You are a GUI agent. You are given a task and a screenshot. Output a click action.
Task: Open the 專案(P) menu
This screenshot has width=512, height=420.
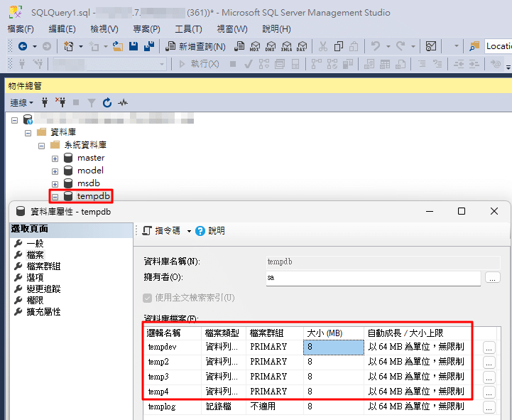pos(146,29)
